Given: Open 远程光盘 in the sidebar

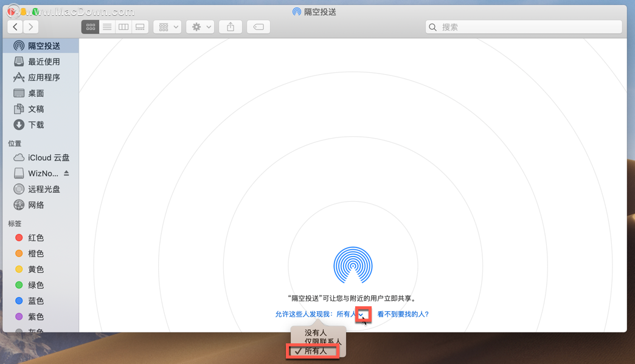Looking at the screenshot, I should pyautogui.click(x=41, y=189).
